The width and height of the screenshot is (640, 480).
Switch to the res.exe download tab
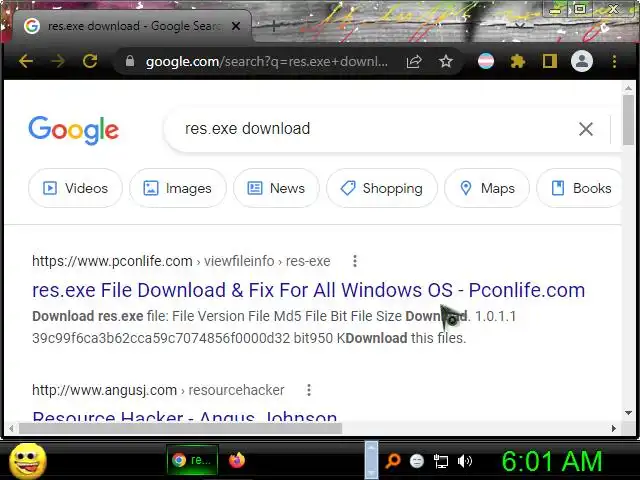coord(131,26)
